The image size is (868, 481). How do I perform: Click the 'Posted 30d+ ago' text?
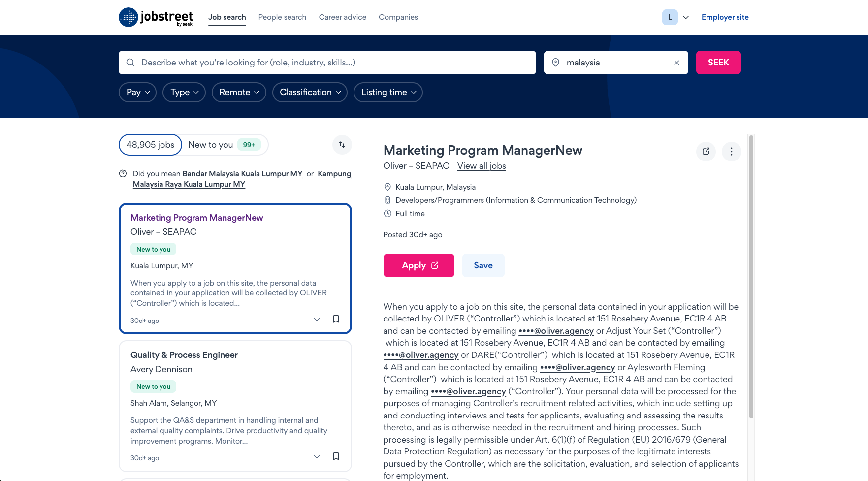tap(413, 235)
